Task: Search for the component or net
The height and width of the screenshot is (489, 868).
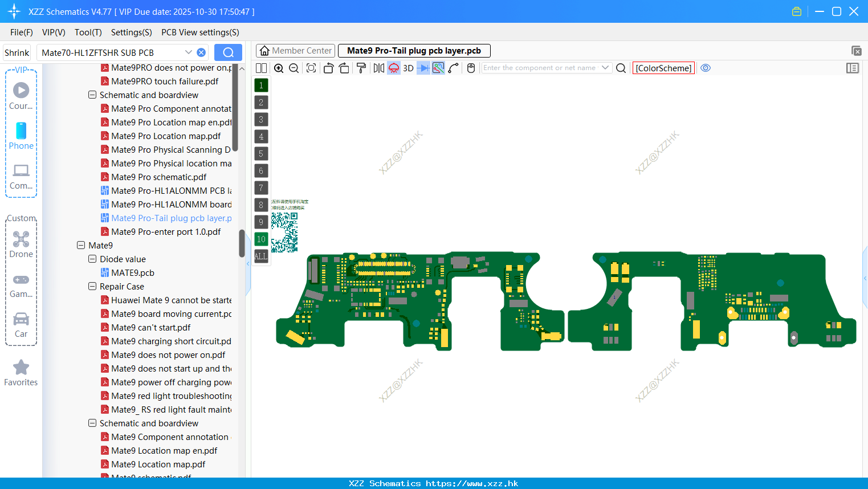Action: pyautogui.click(x=621, y=68)
